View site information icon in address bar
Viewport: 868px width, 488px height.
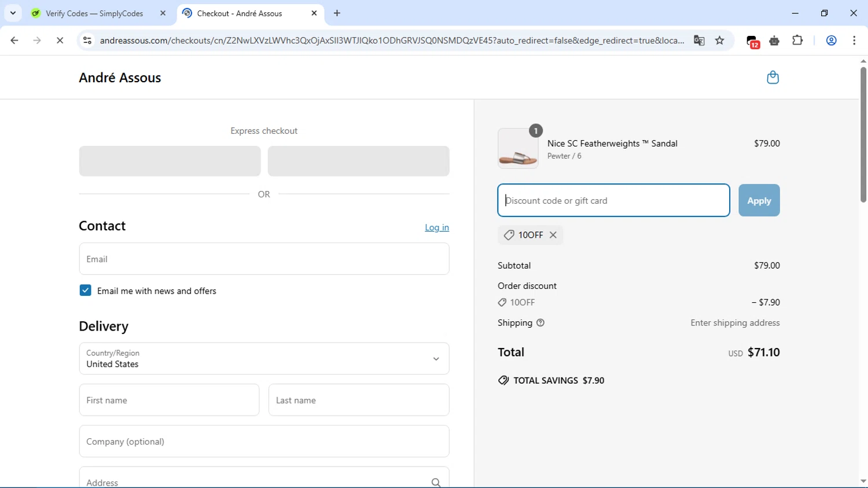tap(87, 41)
